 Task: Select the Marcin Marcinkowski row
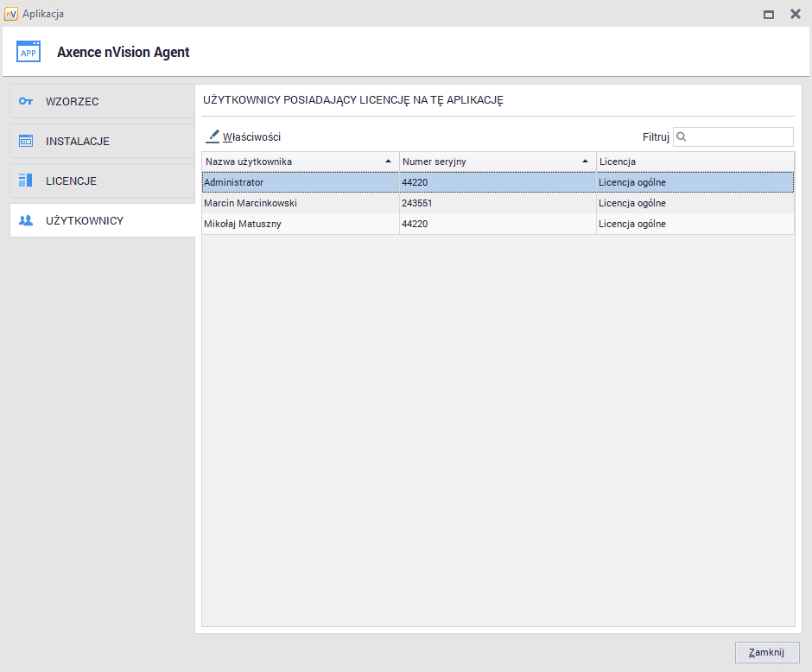point(251,203)
